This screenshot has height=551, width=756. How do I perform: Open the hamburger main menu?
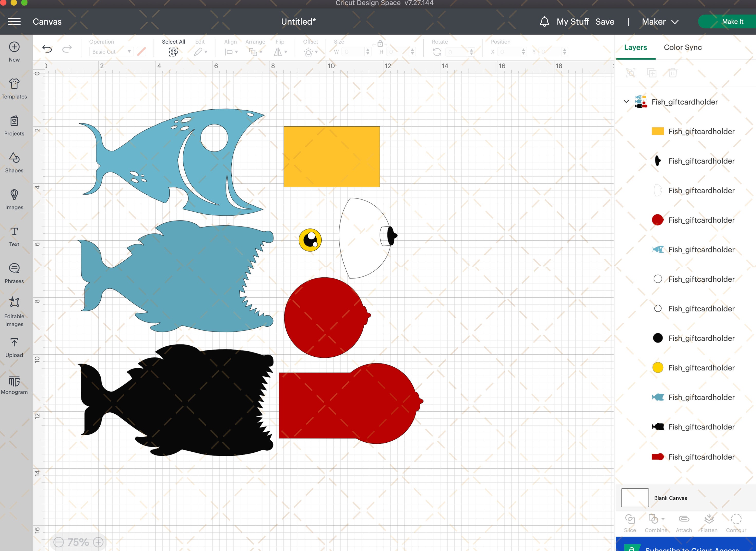point(14,22)
